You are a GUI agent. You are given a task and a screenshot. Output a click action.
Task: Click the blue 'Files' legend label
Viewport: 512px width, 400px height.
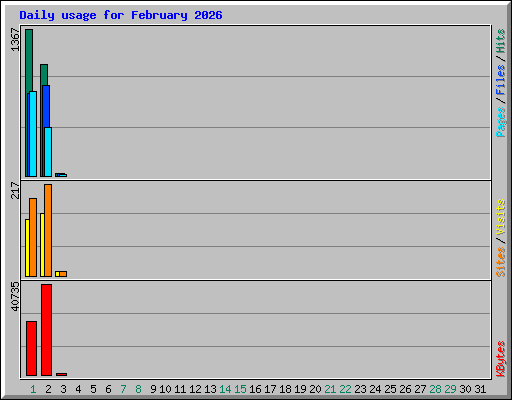click(500, 79)
